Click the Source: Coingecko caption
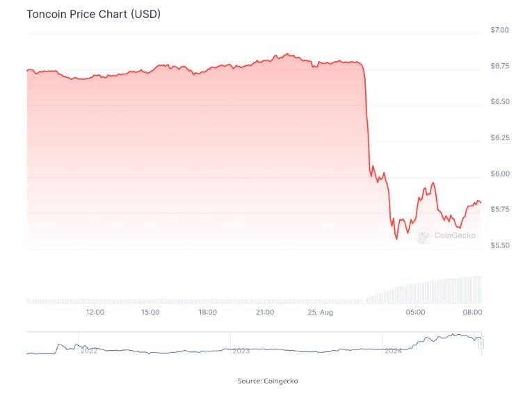 [x=268, y=381]
